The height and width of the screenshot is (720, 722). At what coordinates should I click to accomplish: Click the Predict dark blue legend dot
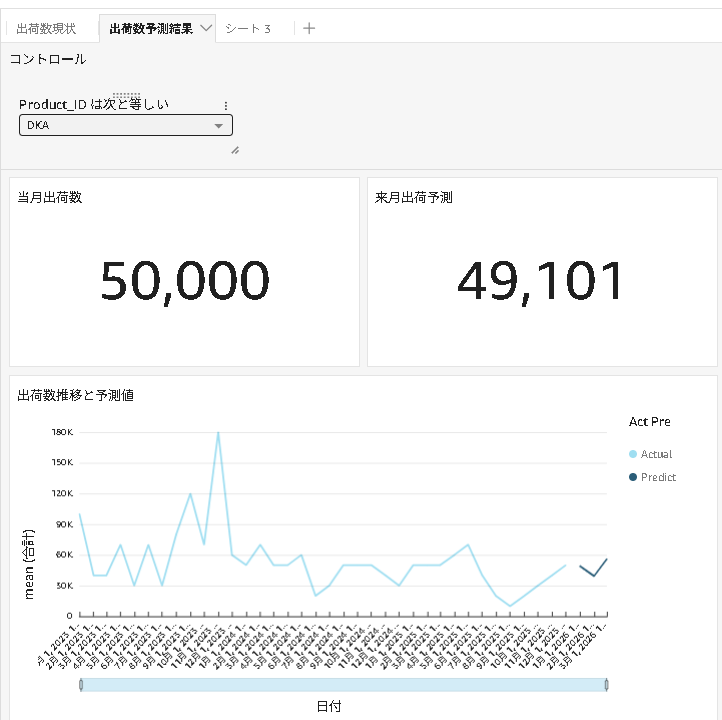[x=633, y=477]
